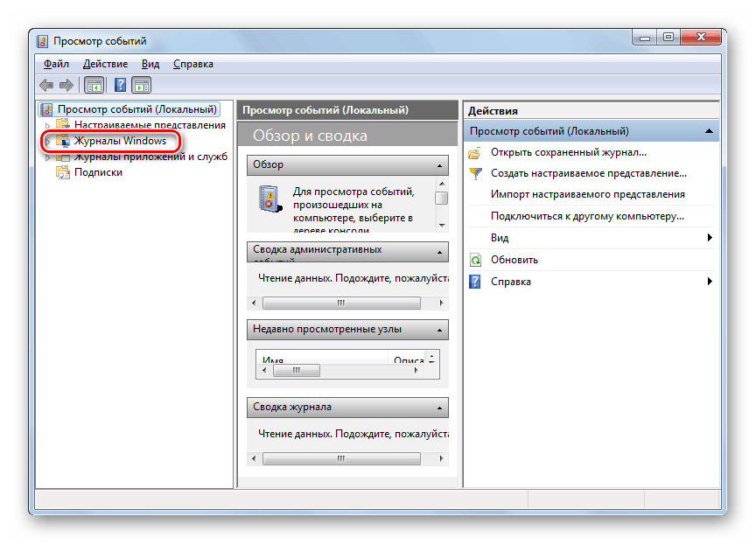Click Обновить in Actions pane
The height and width of the screenshot is (544, 756).
pos(514,260)
